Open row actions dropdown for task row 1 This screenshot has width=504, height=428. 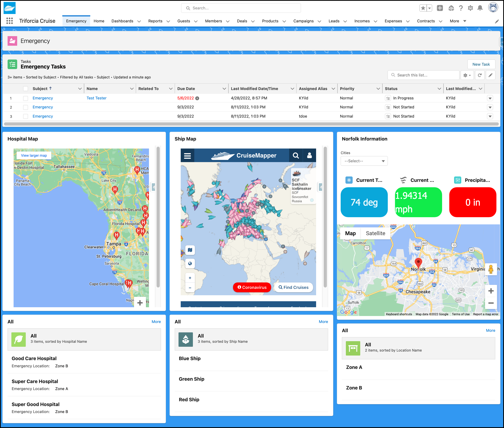pos(490,98)
